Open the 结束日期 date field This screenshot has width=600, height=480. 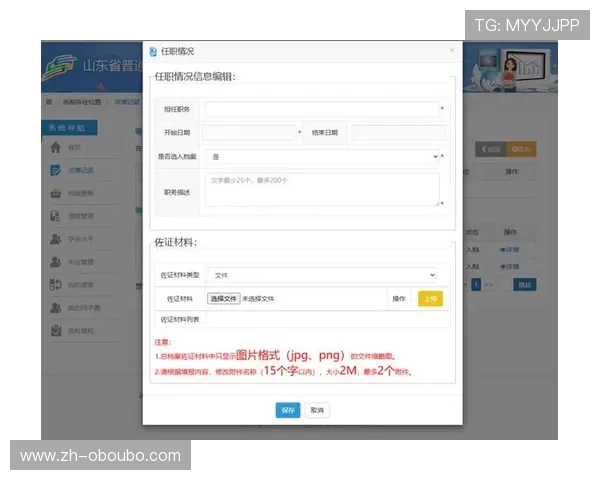coord(399,132)
